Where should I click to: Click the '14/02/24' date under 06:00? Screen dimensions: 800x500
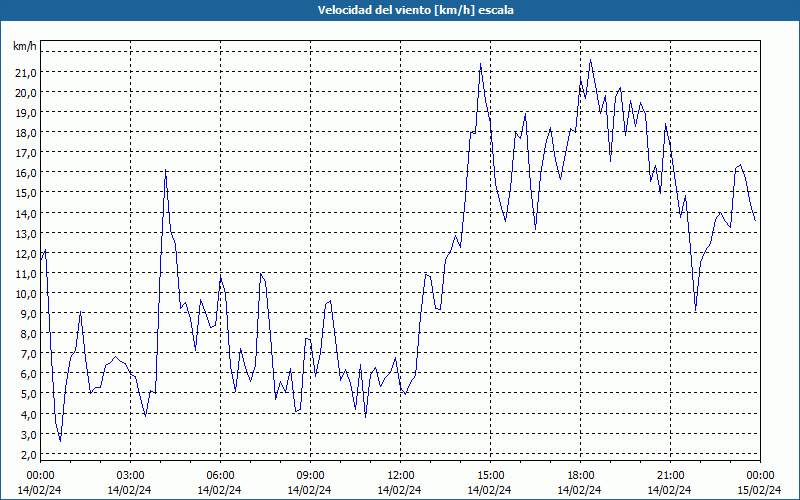219,490
